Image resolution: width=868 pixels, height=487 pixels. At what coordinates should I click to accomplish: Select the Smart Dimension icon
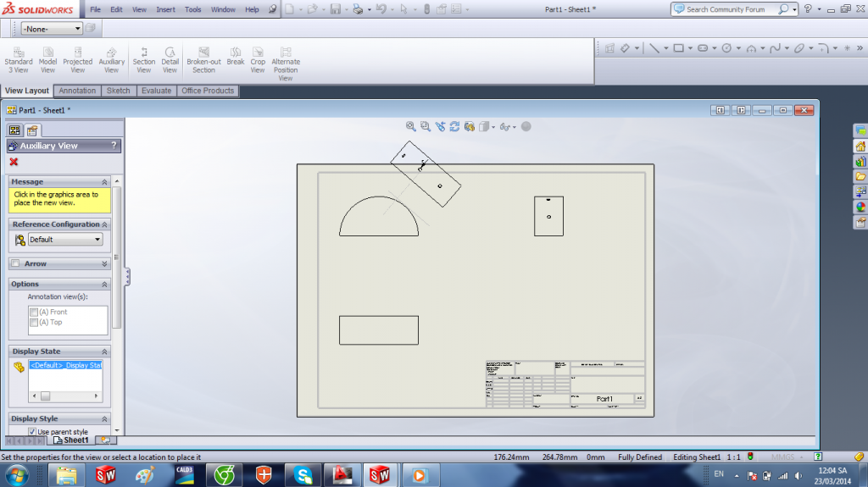(625, 48)
